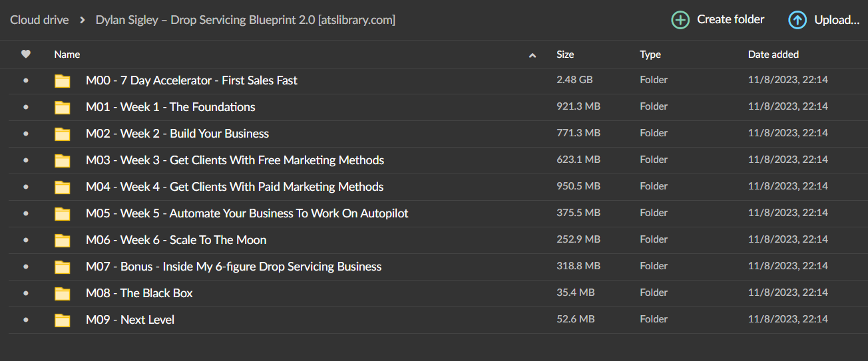The image size is (868, 361).
Task: Toggle favourite dot for M02 - Week 2 row
Action: (x=26, y=134)
